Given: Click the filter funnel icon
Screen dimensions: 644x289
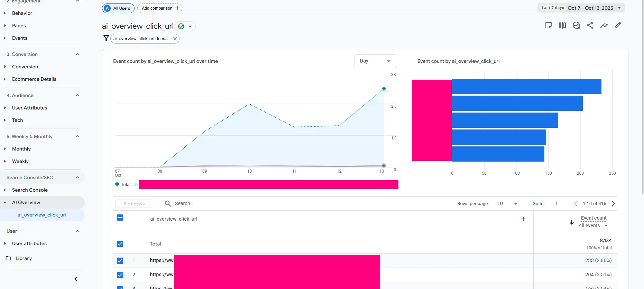Looking at the screenshot, I should [106, 38].
